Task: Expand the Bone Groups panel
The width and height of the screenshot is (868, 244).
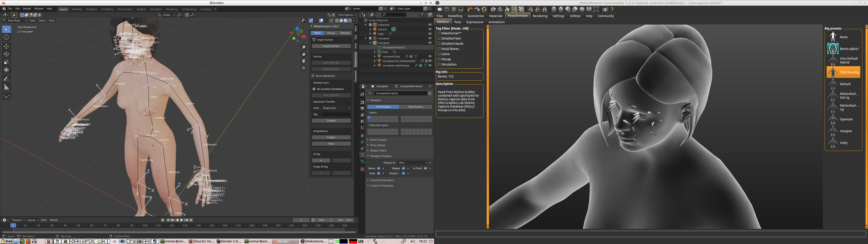Action: click(x=378, y=140)
